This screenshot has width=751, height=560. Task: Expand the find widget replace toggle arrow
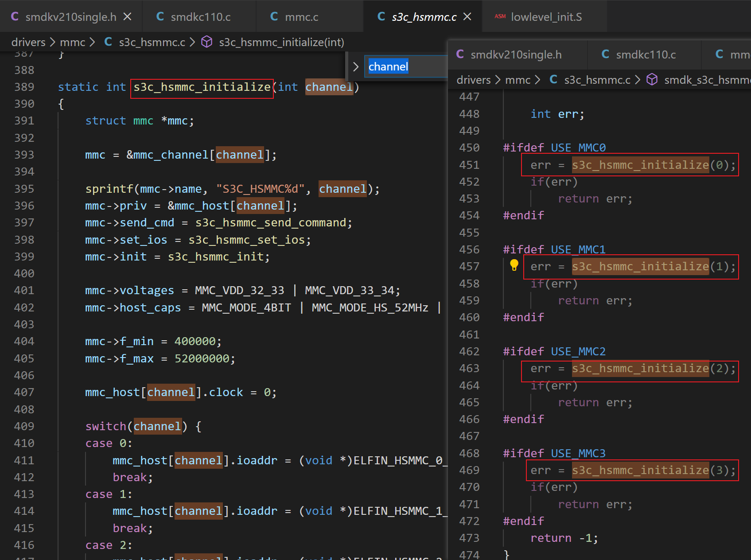pos(355,67)
